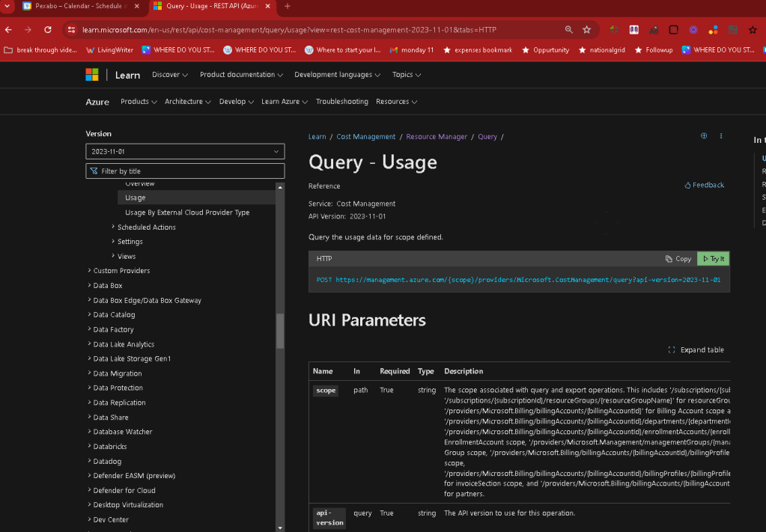Close the Pexabo Calendar tab

(137, 6)
